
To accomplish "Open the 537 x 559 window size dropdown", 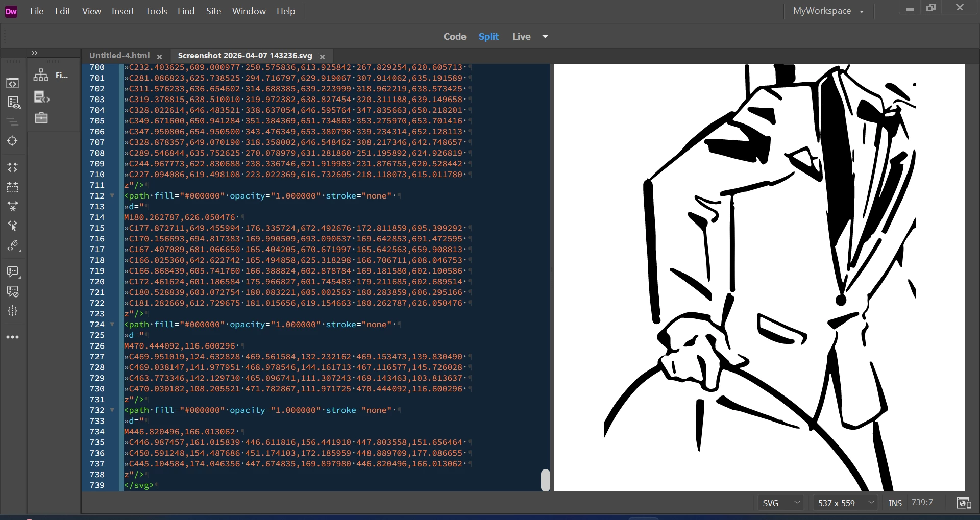I will pos(845,503).
